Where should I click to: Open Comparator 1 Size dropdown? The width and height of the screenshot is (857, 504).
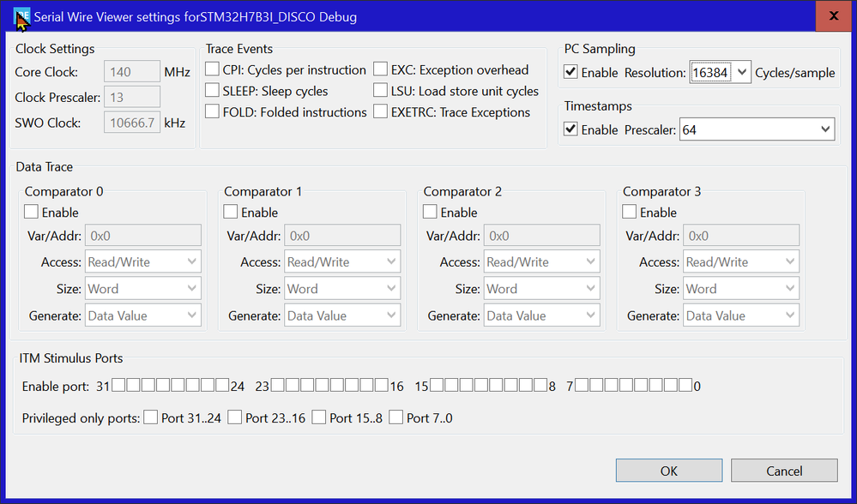pyautogui.click(x=342, y=288)
